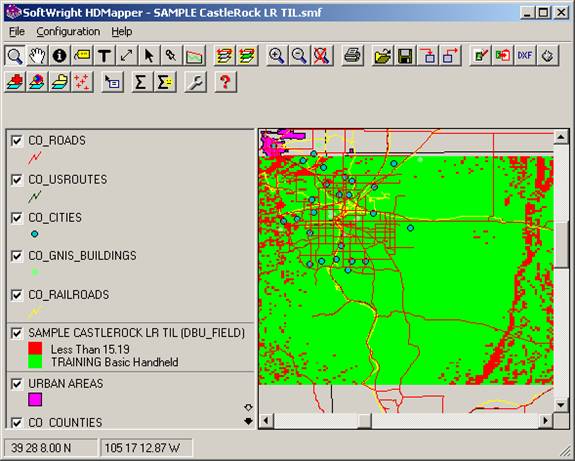Click the info identify tool icon
Viewport: 575px width, 461px height.
59,56
